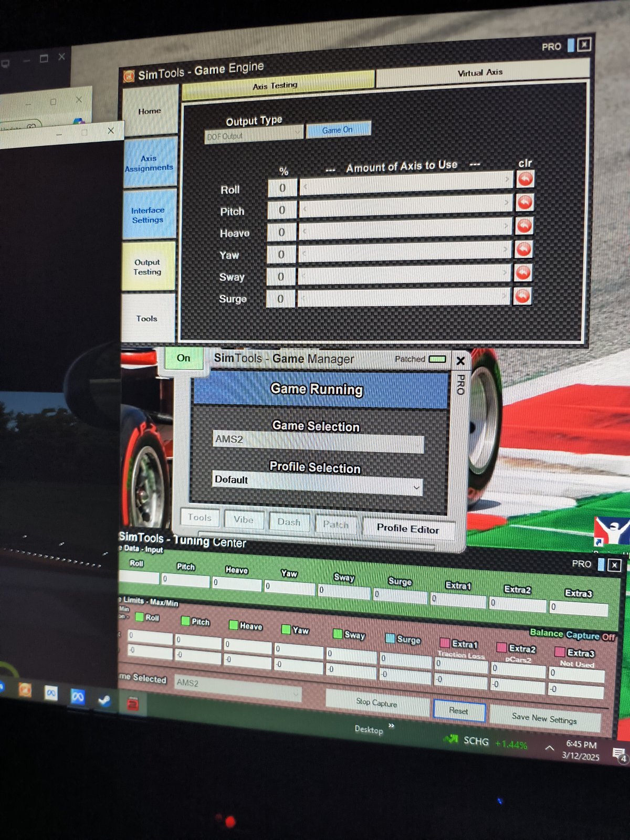Toggle the Roll checkbox in Tuning Center
Image resolution: width=630 pixels, height=840 pixels.
point(140,616)
